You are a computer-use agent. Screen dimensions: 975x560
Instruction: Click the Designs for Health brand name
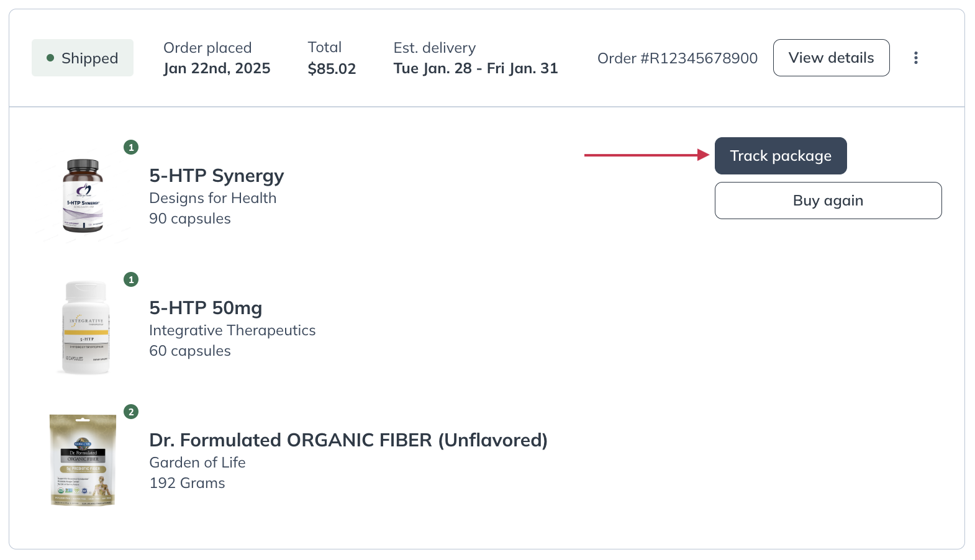click(212, 198)
